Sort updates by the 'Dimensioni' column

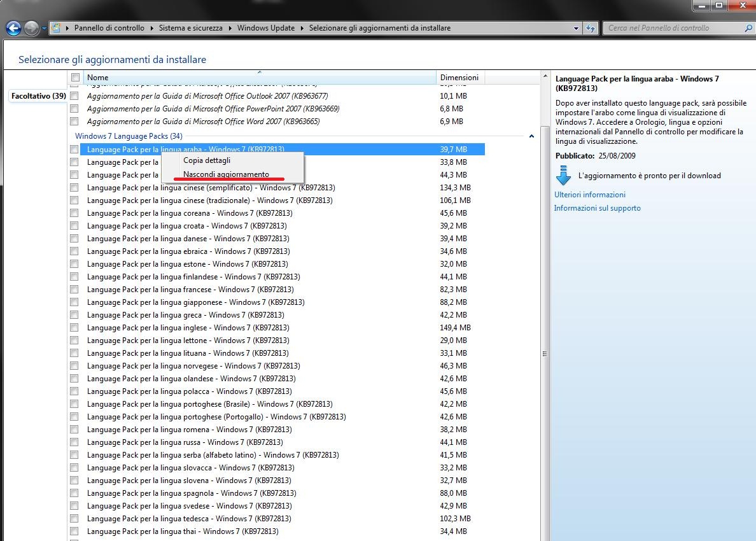click(x=460, y=77)
